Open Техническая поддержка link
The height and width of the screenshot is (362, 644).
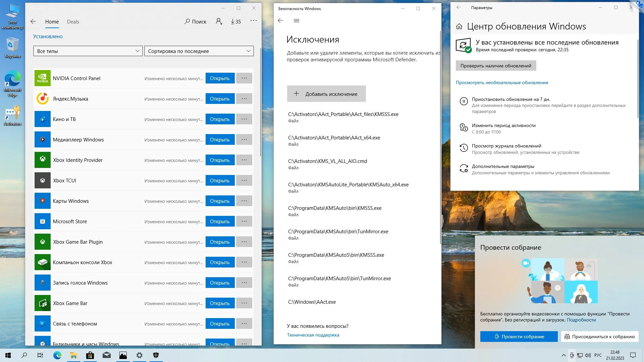click(x=313, y=335)
